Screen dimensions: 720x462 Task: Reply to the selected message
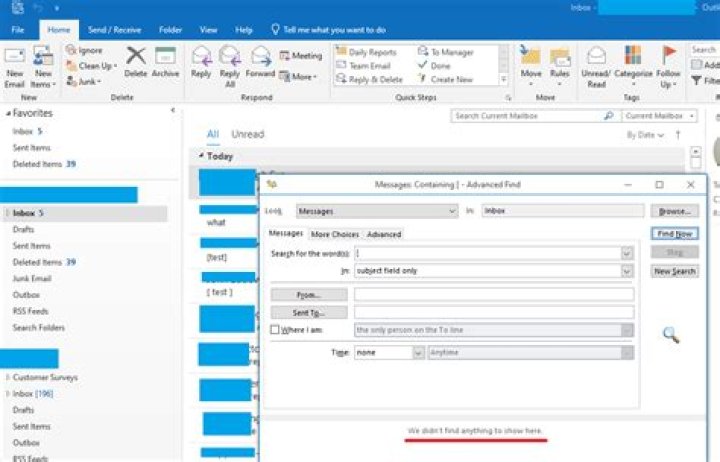[201, 62]
